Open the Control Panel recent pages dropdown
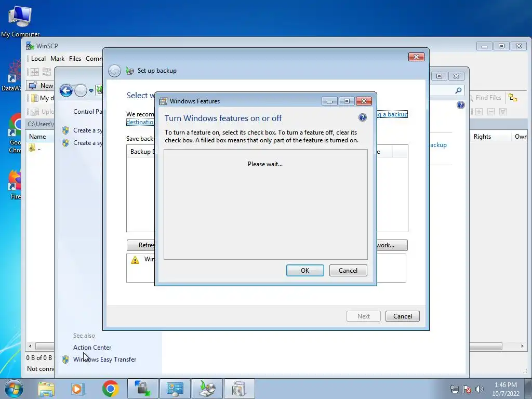532x399 pixels. click(91, 91)
